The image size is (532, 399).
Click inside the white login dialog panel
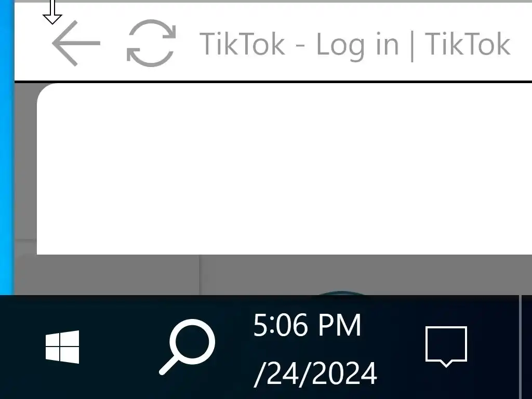[284, 169]
